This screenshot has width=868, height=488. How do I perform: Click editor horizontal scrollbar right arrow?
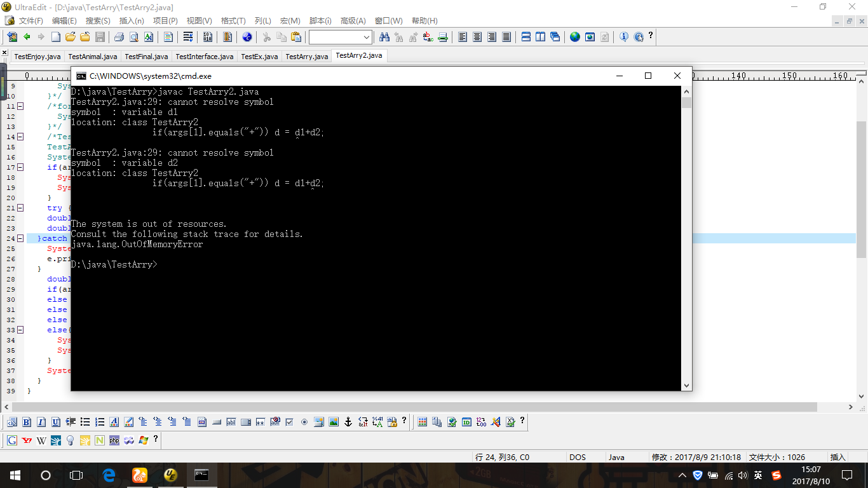tap(851, 407)
